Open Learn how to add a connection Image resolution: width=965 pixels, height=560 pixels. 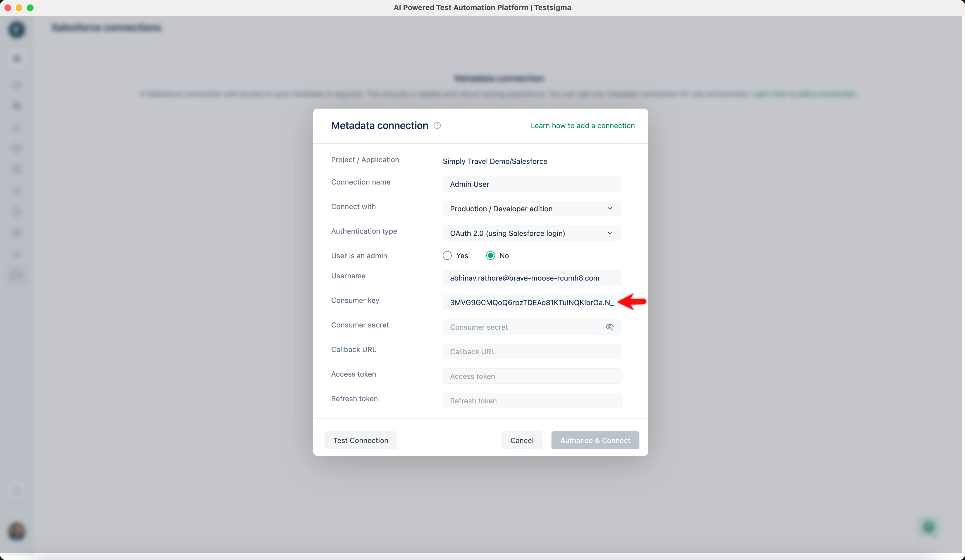582,126
